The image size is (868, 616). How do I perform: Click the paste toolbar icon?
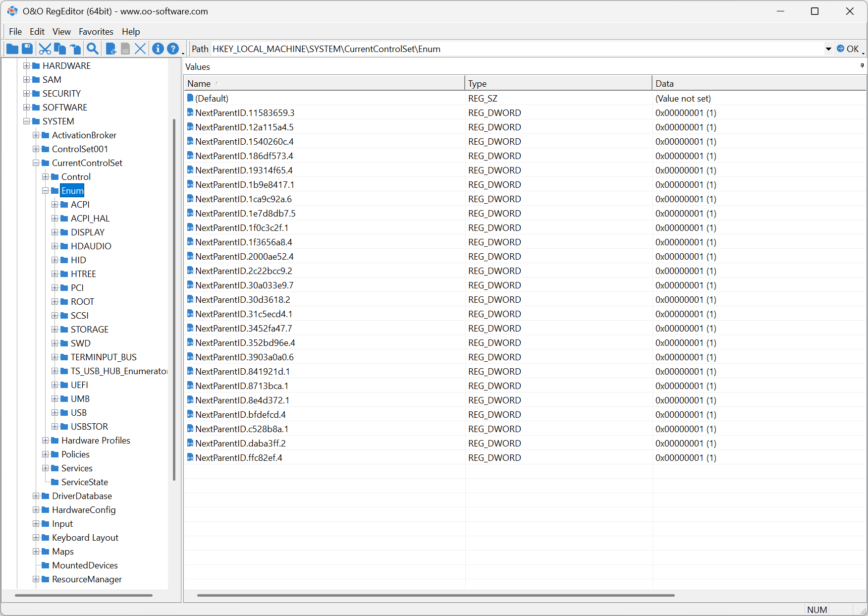75,49
